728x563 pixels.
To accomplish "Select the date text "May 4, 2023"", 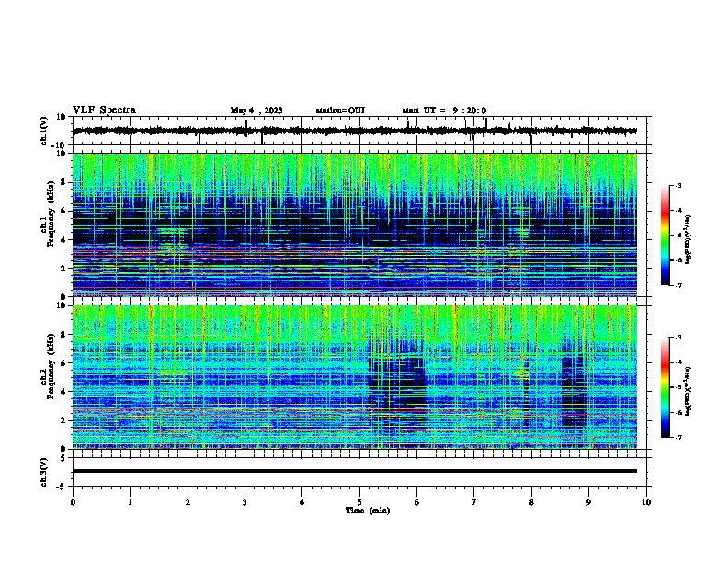I will coord(256,110).
